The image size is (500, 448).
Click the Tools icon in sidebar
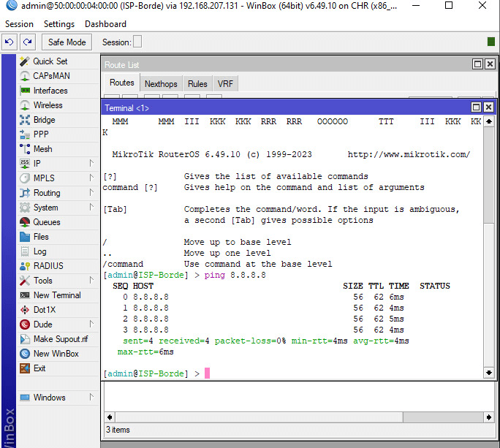[x=25, y=281]
